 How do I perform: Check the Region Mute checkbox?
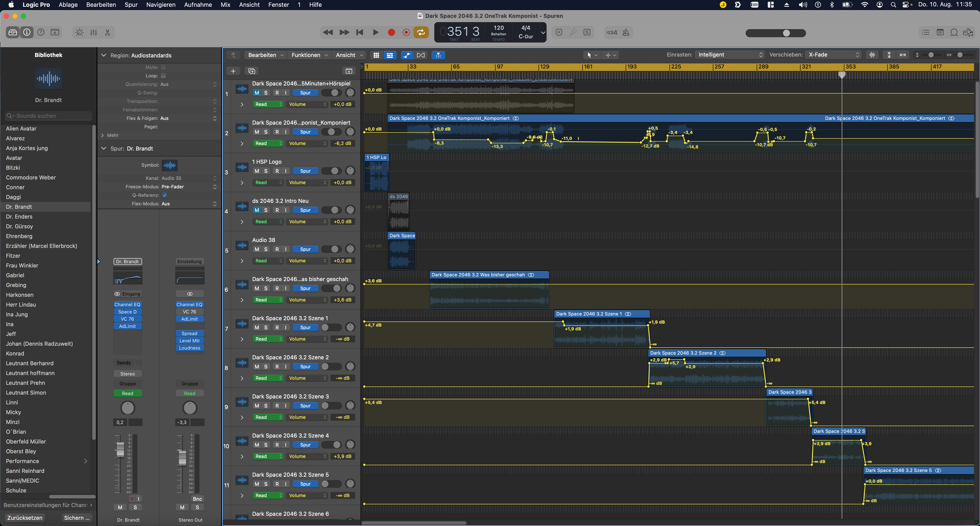coord(163,67)
